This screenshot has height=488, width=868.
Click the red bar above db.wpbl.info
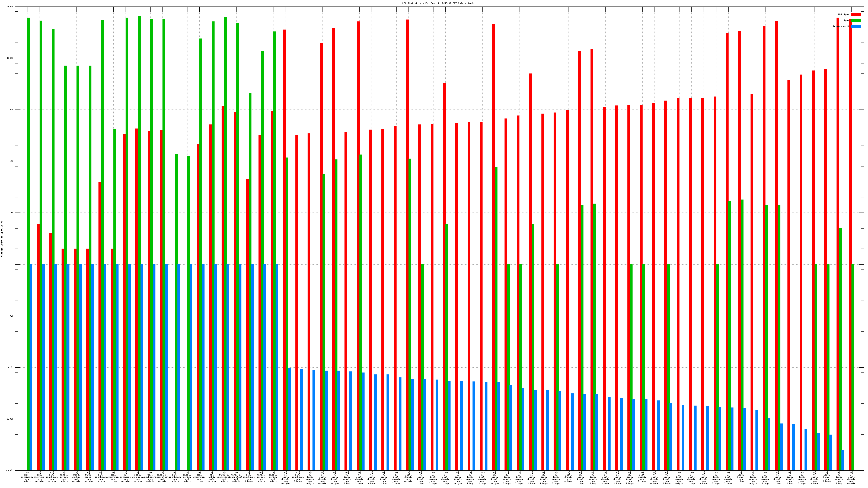tap(210, 296)
